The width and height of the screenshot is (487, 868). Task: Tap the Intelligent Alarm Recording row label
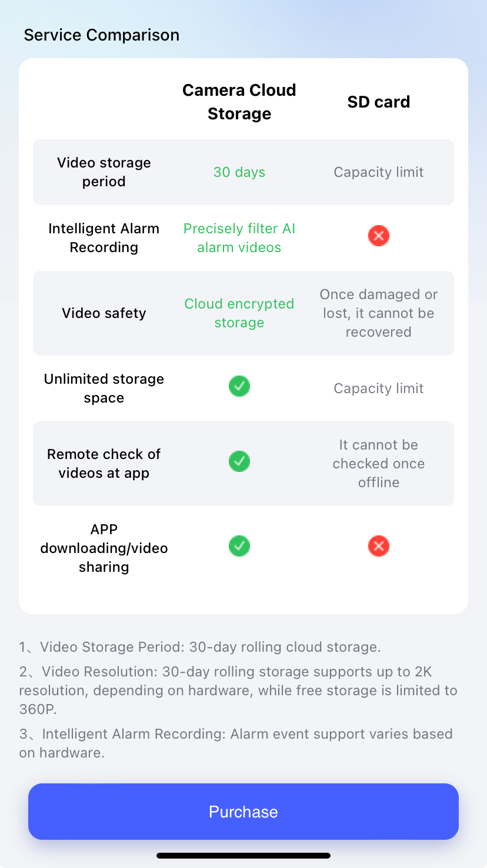click(x=104, y=238)
